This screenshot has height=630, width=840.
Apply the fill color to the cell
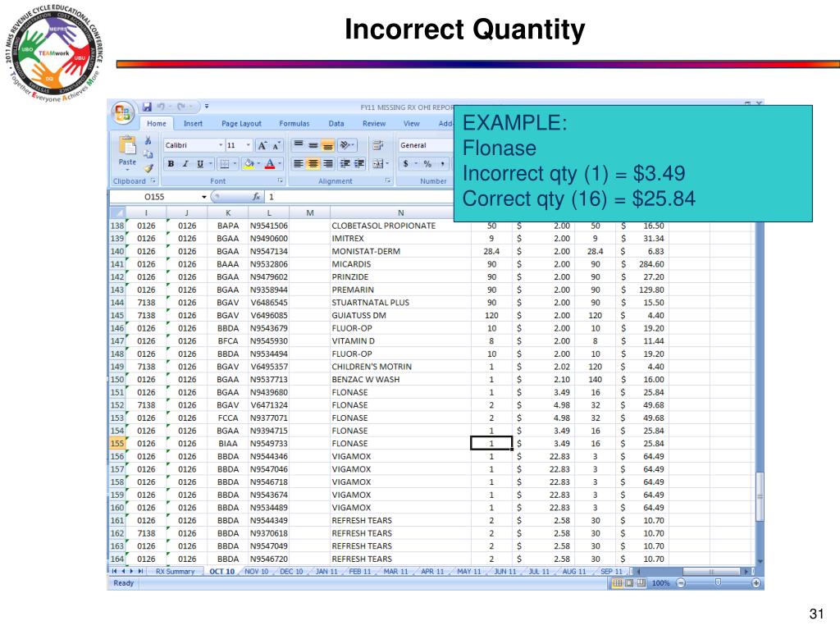coord(249,164)
